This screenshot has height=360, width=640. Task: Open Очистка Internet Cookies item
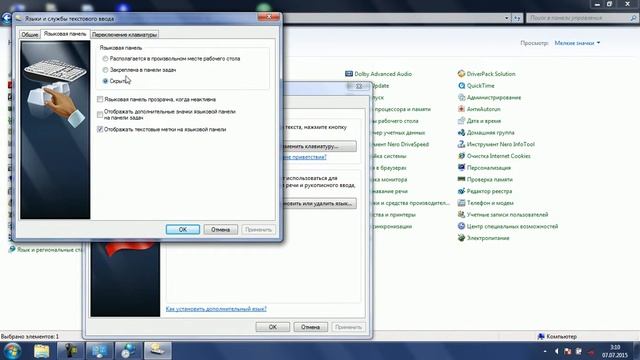[494, 156]
